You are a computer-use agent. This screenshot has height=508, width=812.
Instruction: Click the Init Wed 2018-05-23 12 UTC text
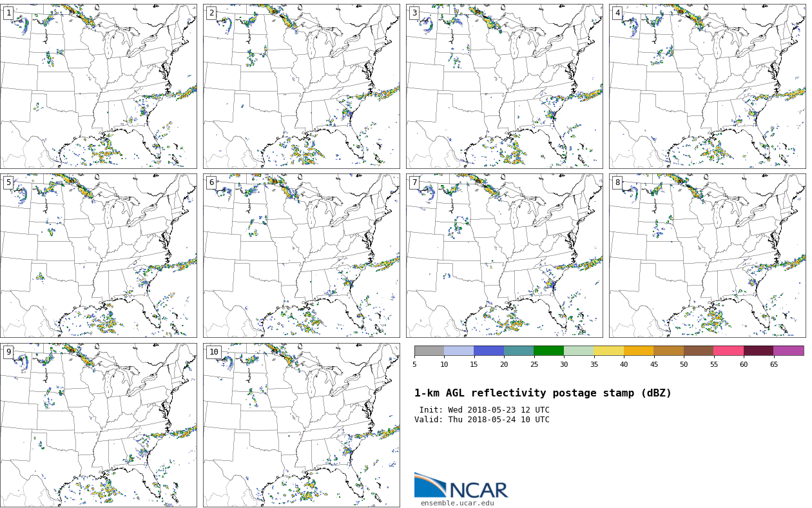[x=484, y=410]
